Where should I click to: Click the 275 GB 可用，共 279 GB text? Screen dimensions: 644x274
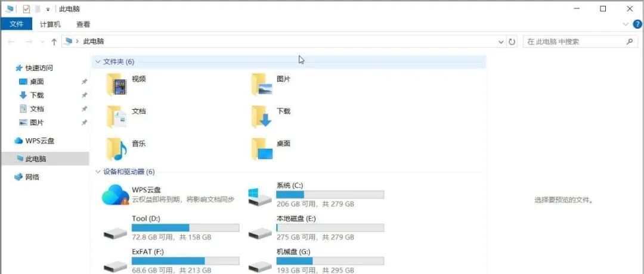(x=315, y=237)
